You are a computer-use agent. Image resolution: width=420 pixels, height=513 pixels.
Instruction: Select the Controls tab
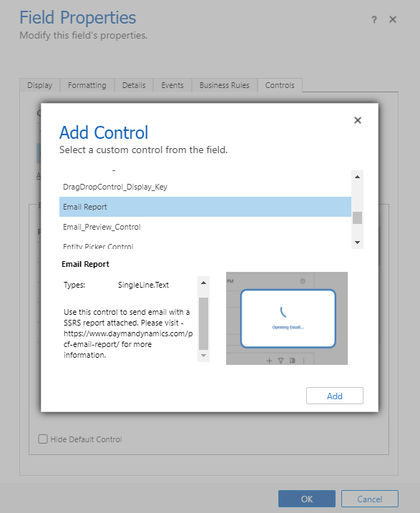click(280, 85)
